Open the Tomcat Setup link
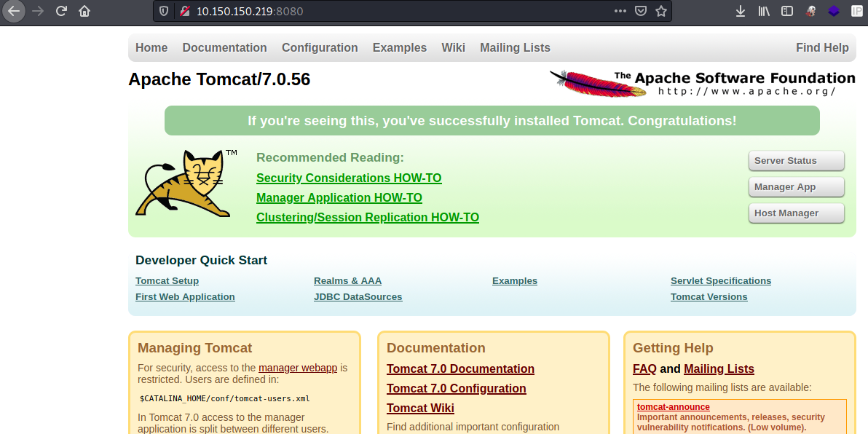 tap(167, 280)
